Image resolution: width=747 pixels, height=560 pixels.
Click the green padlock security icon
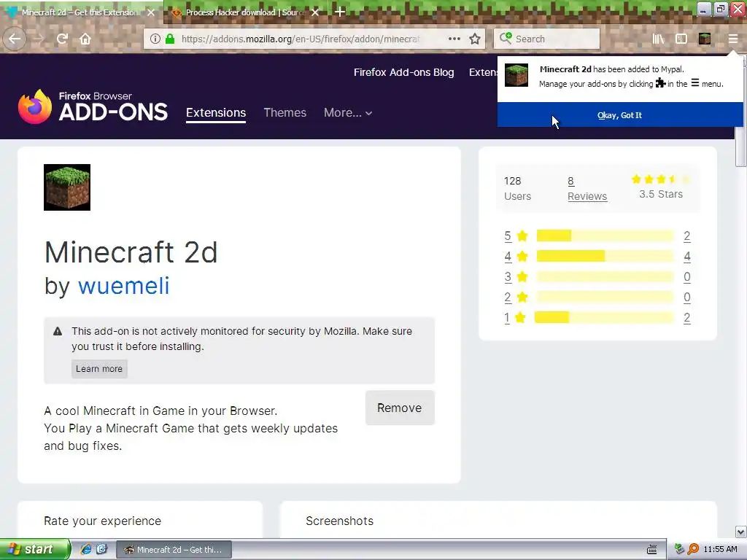click(x=169, y=39)
